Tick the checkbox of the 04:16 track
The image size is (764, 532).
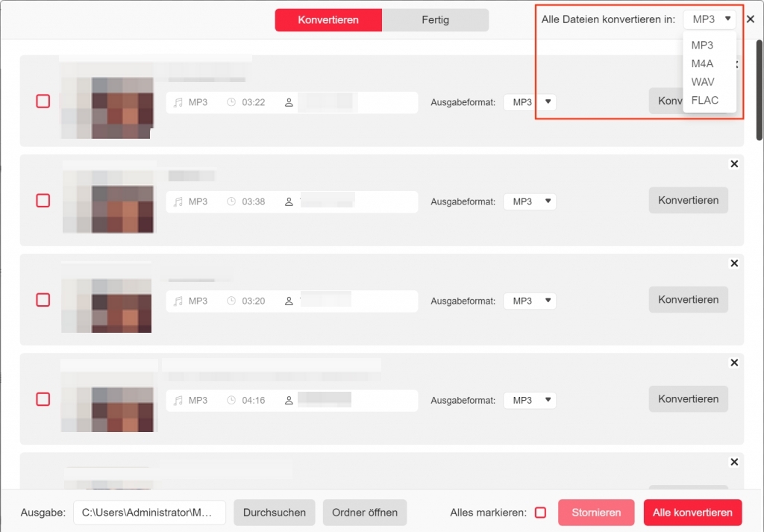point(43,399)
